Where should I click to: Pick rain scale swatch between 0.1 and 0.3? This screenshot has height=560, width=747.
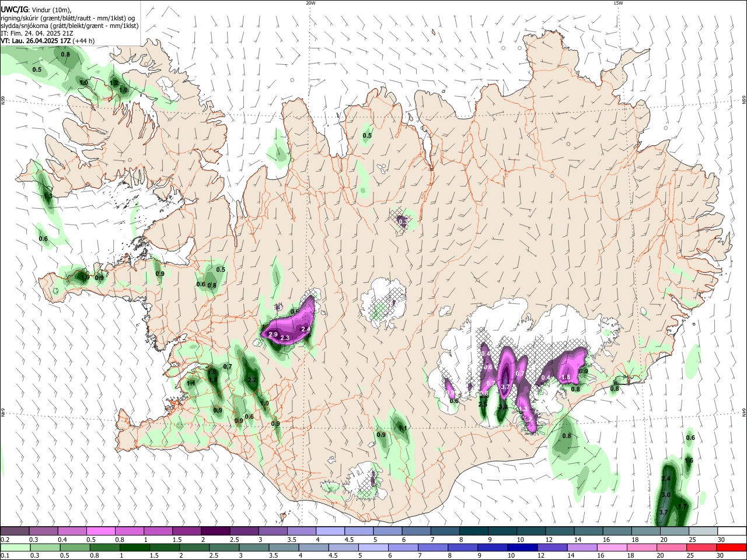coord(15,547)
